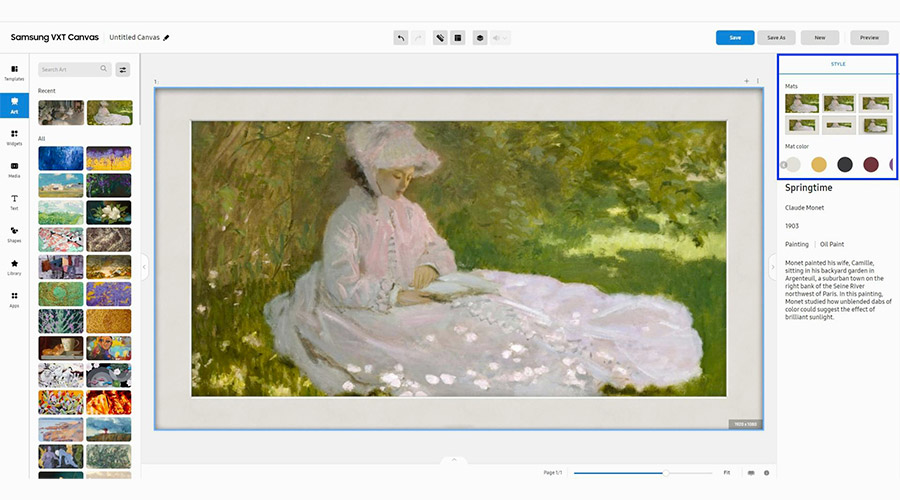The width and height of the screenshot is (900, 500).
Task: Select the panoramic mat style thumbnail
Action: click(x=839, y=125)
